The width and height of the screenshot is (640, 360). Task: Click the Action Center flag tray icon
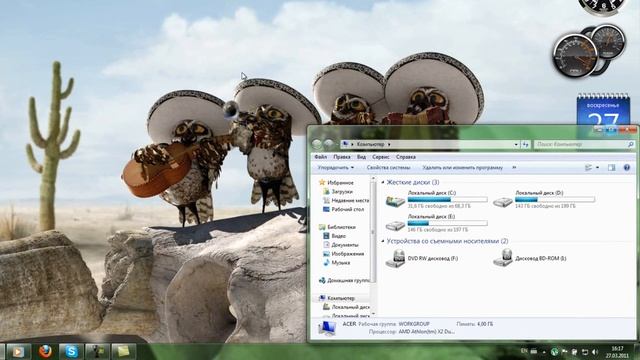(564, 352)
